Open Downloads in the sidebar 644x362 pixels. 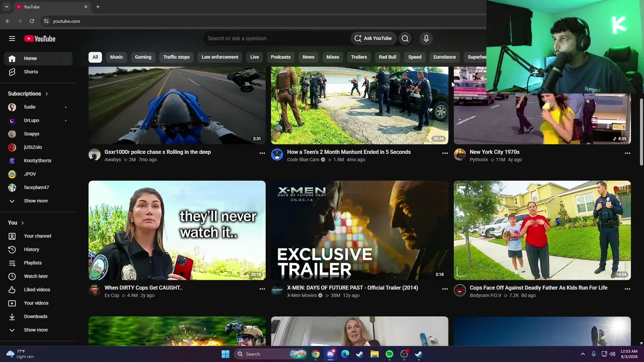[38, 316]
